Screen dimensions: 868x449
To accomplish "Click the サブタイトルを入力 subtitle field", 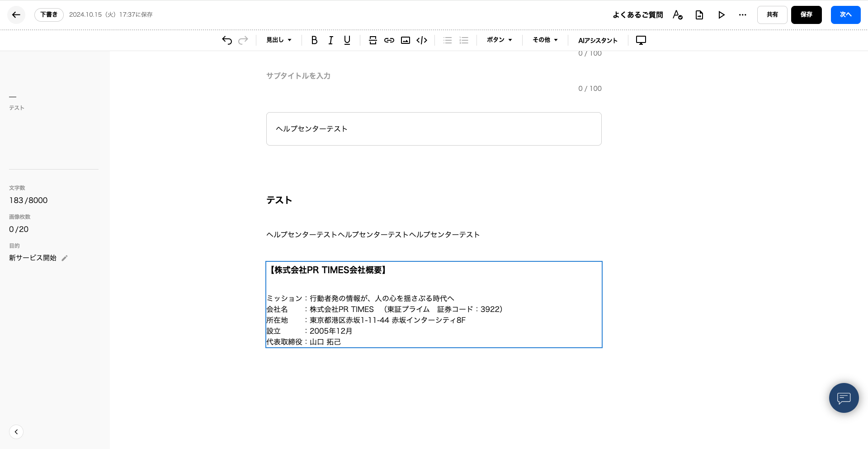I will point(407,76).
